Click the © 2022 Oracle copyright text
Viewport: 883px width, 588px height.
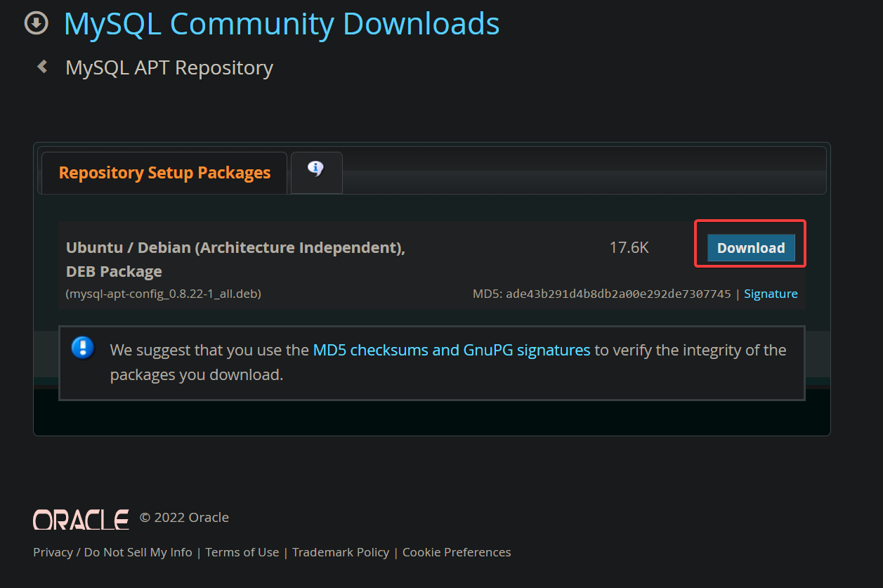(184, 518)
